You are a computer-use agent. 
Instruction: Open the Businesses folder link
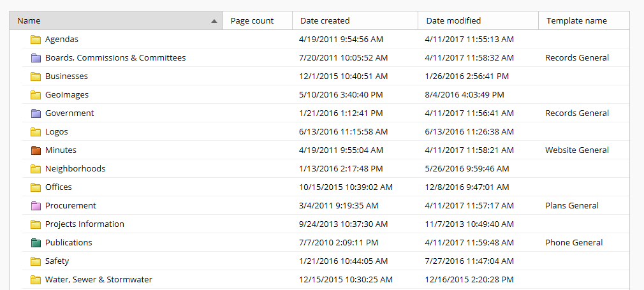[x=66, y=76]
